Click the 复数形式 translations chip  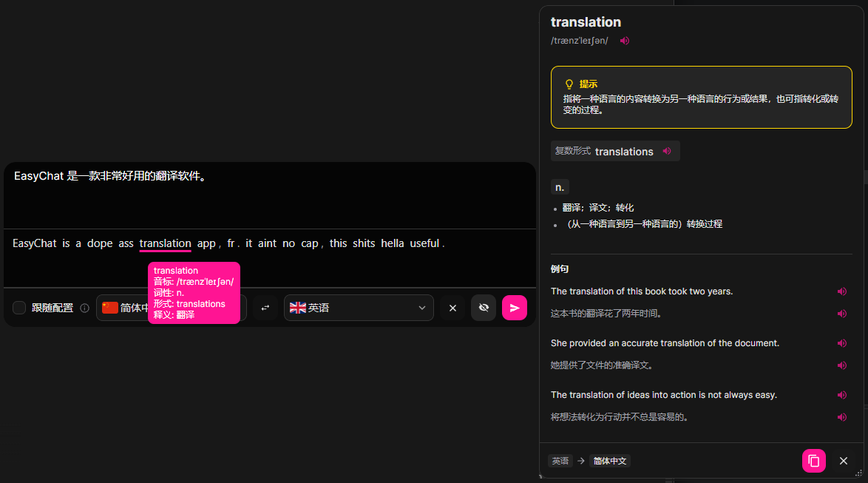pos(615,151)
